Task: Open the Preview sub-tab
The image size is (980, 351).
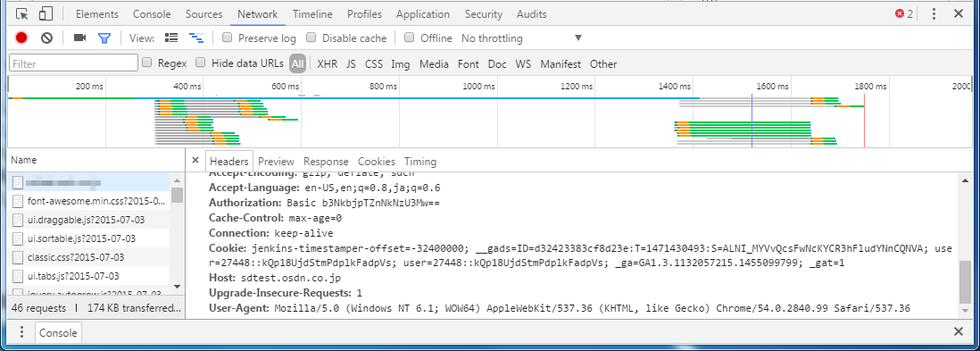Action: click(x=277, y=162)
